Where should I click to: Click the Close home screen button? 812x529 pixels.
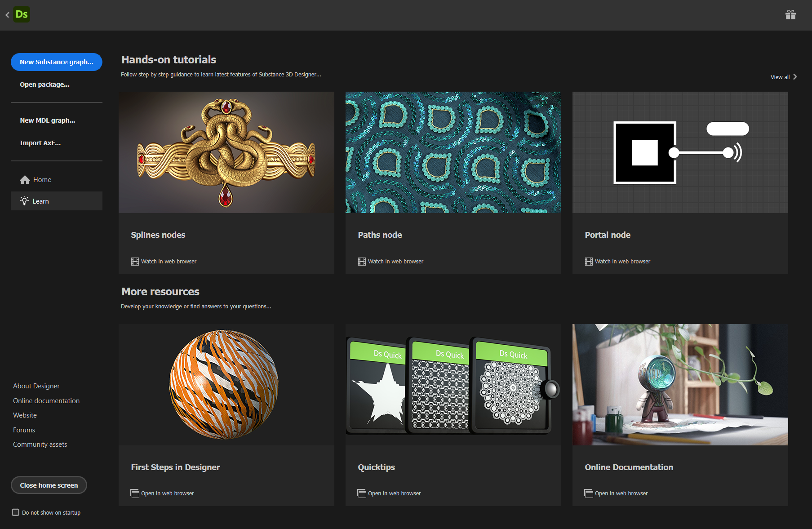[x=49, y=485]
